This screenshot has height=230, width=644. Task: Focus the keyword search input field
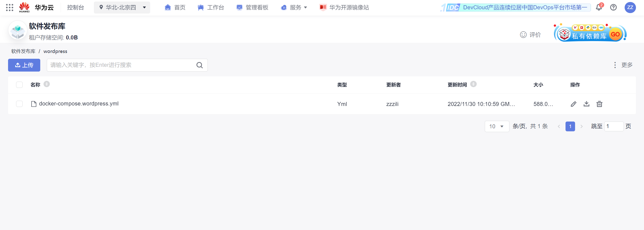click(127, 65)
